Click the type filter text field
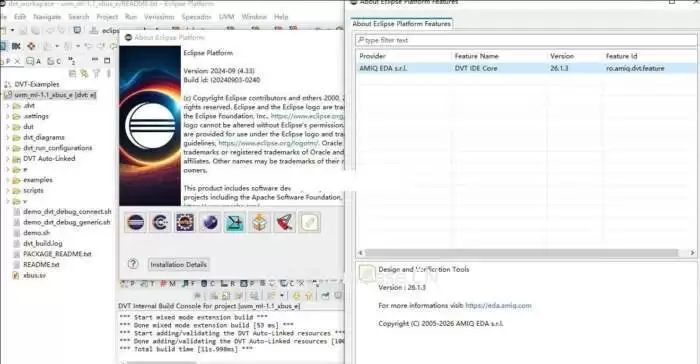The image size is (700, 364). (x=526, y=40)
